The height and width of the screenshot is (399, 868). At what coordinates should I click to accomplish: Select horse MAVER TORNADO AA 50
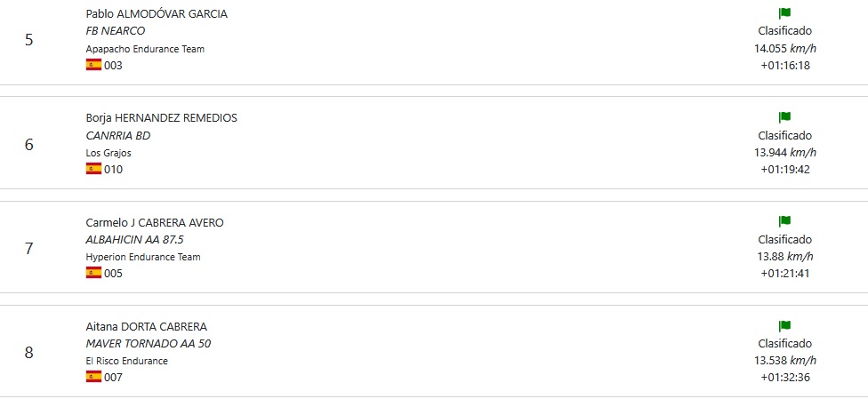click(149, 344)
